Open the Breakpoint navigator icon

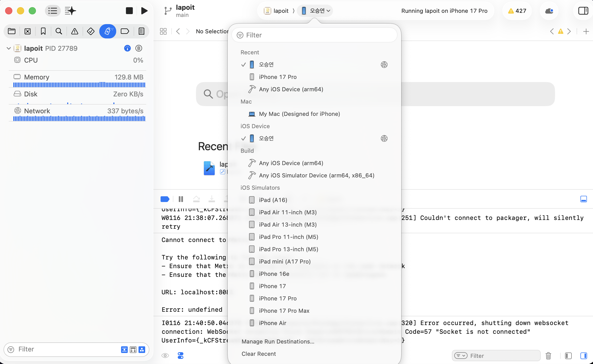(125, 31)
